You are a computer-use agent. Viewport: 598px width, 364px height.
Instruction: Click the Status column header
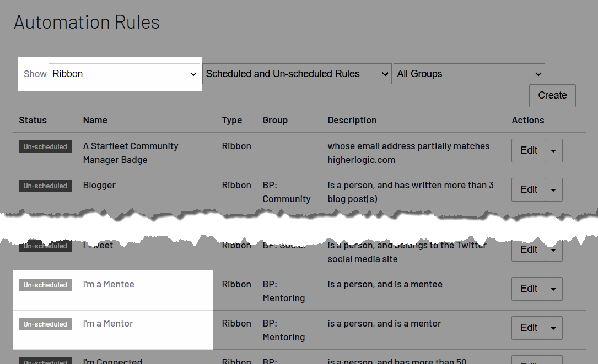point(33,120)
